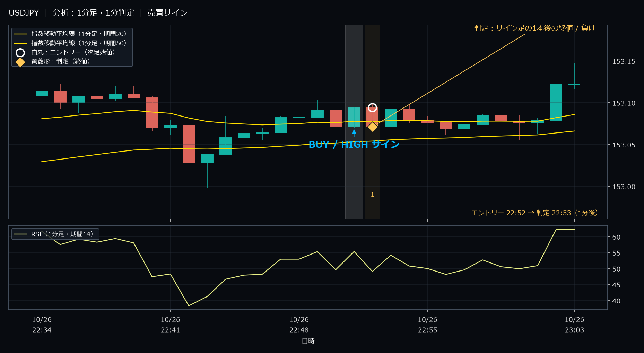The height and width of the screenshot is (353, 644).
Task: Click the 22:55 time axis label
Action: (x=428, y=325)
